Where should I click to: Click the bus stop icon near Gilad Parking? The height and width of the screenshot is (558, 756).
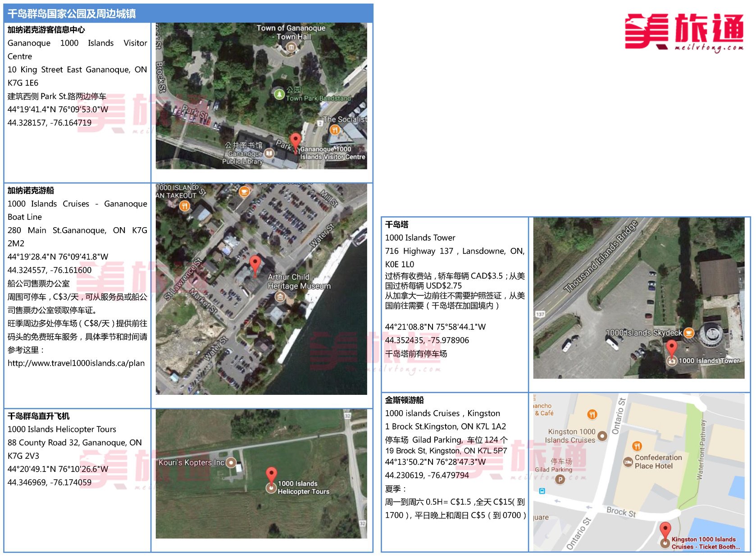click(x=542, y=491)
